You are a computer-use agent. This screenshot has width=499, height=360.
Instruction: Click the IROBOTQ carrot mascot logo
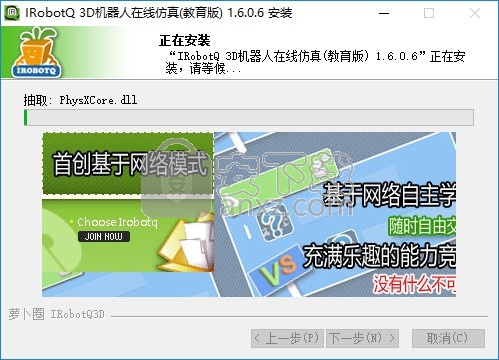point(36,52)
